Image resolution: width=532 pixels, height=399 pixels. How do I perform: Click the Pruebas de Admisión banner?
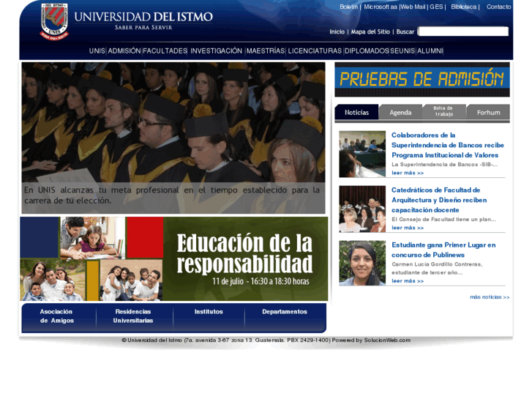click(x=422, y=80)
